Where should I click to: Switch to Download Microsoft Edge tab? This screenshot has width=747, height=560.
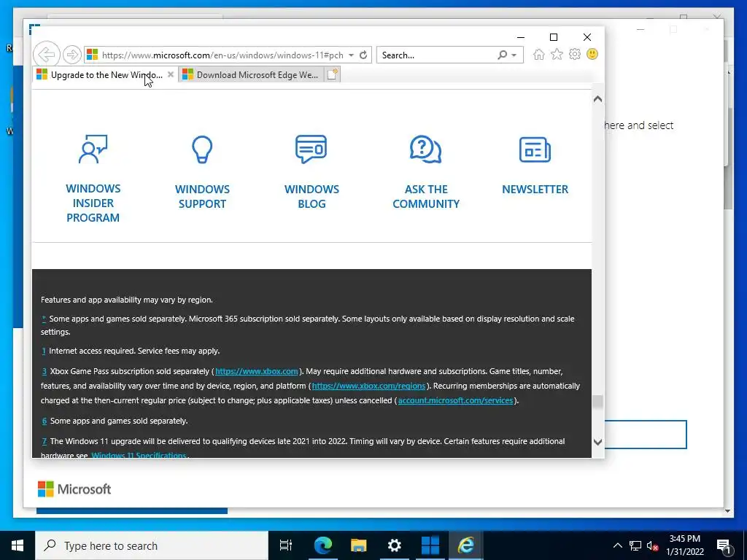click(252, 75)
